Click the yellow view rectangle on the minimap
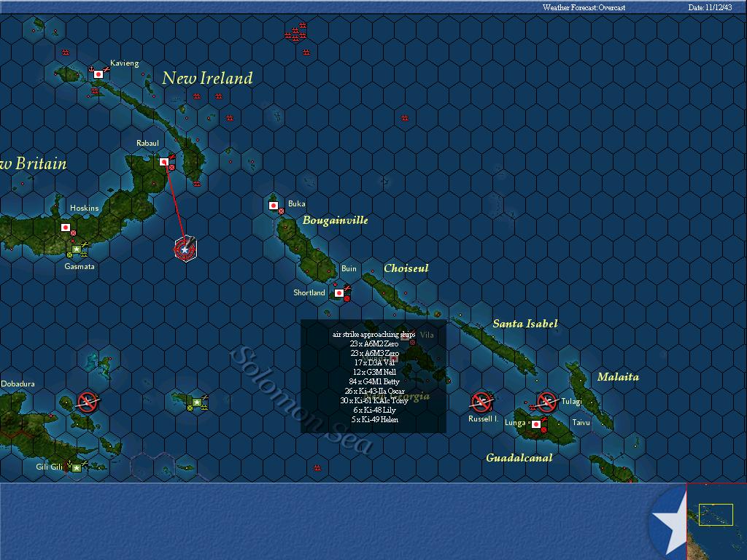Image resolution: width=747 pixels, height=560 pixels. (x=716, y=514)
